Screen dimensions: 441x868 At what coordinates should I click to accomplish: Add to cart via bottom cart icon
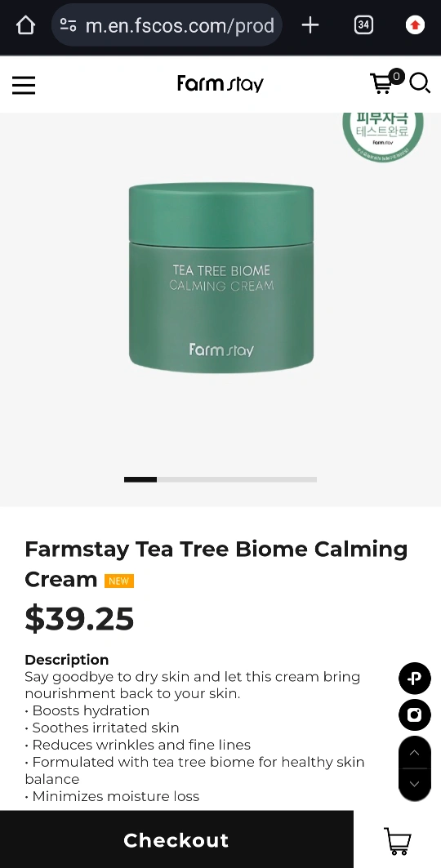397,840
